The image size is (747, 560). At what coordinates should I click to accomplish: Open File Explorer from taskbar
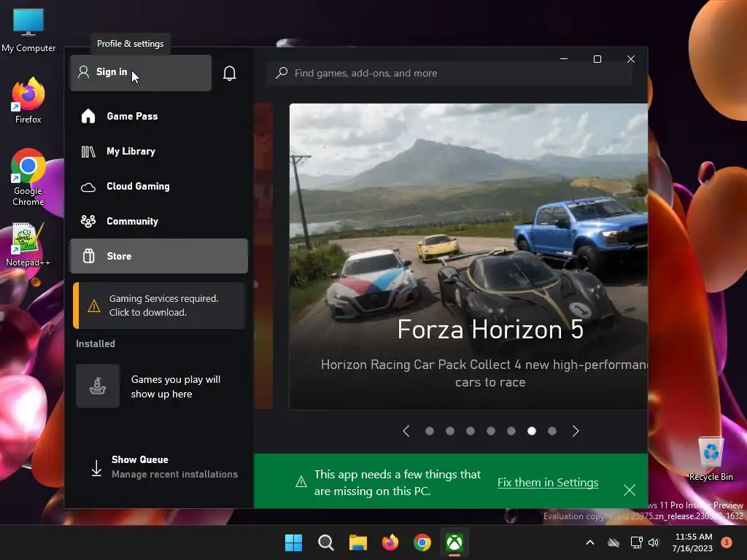click(x=357, y=542)
